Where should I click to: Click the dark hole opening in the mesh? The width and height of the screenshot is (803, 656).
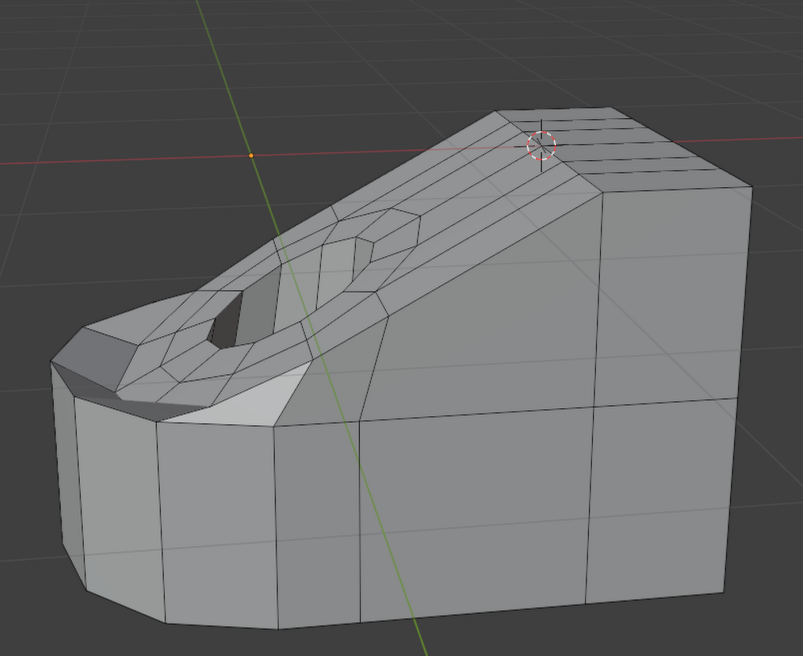[226, 322]
